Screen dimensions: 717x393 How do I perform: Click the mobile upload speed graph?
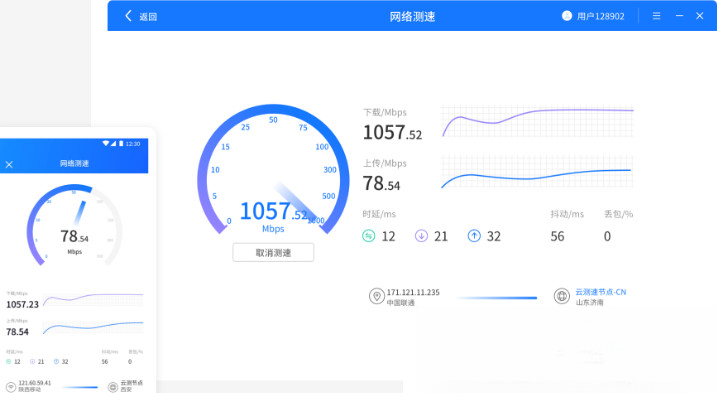(x=93, y=328)
